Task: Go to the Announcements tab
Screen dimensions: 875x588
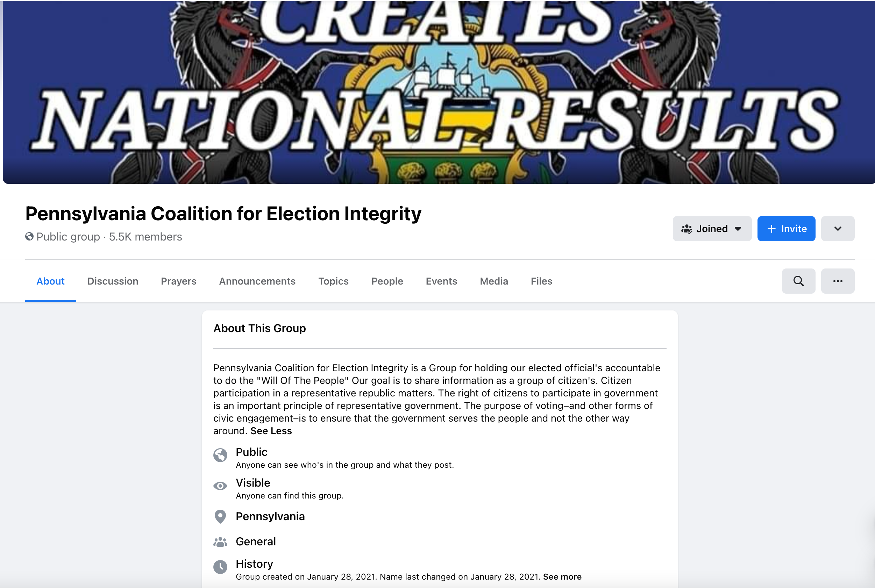Action: pos(257,281)
